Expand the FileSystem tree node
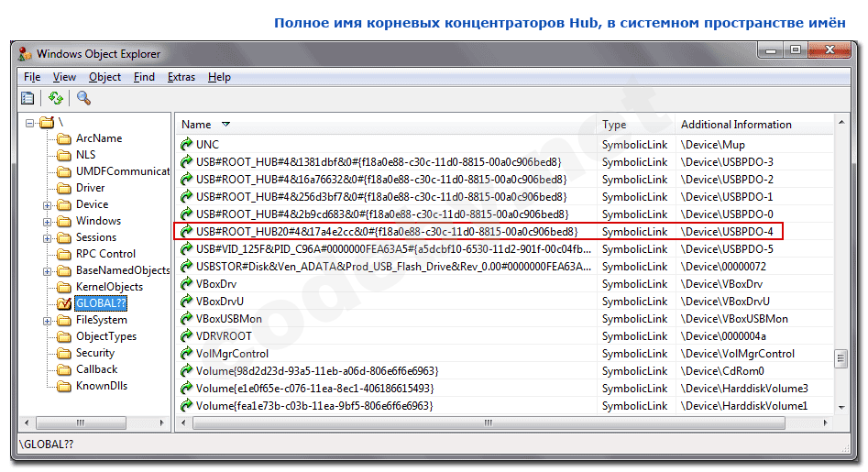Viewport: 868px width, 472px height. [48, 321]
